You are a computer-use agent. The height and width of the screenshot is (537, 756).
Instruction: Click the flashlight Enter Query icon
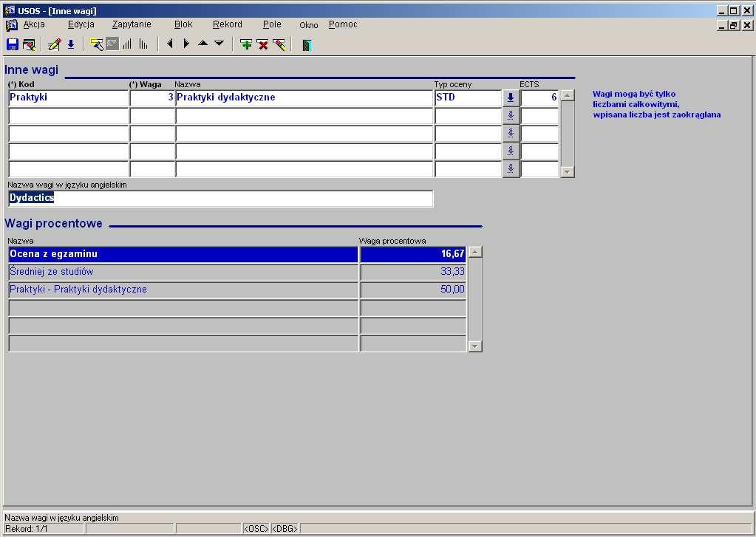coord(96,45)
